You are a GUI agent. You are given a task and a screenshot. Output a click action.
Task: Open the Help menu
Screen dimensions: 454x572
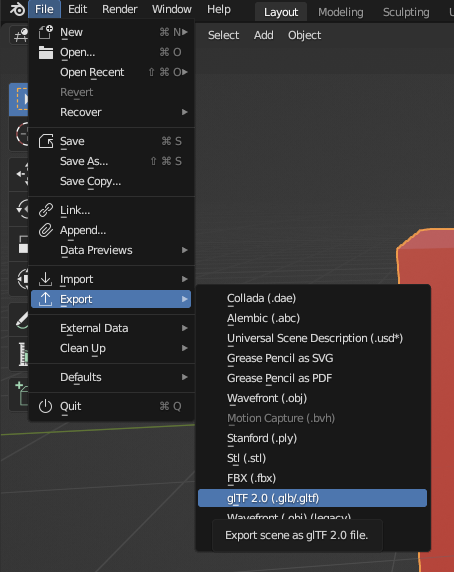pos(219,9)
